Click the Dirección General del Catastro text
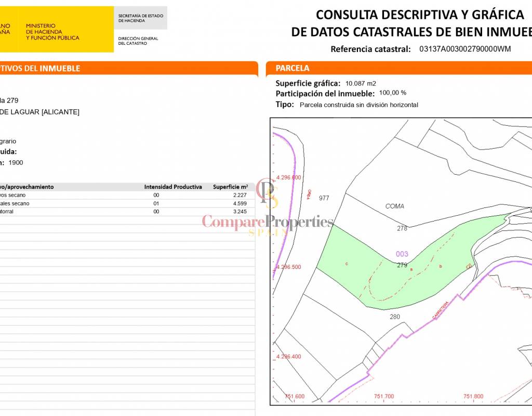Viewport: 532px width, 416px height. point(138,41)
